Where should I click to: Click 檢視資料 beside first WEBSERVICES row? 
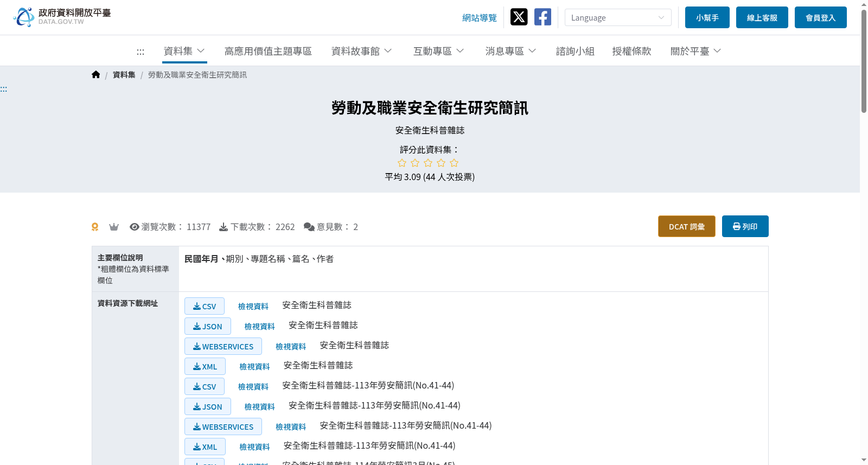click(x=291, y=347)
